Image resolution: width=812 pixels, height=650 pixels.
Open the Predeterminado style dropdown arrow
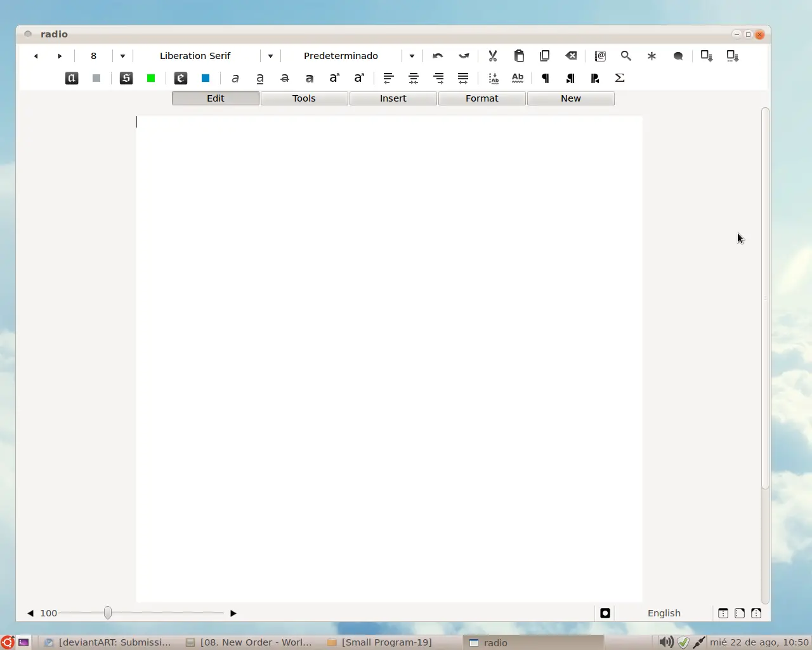coord(412,56)
